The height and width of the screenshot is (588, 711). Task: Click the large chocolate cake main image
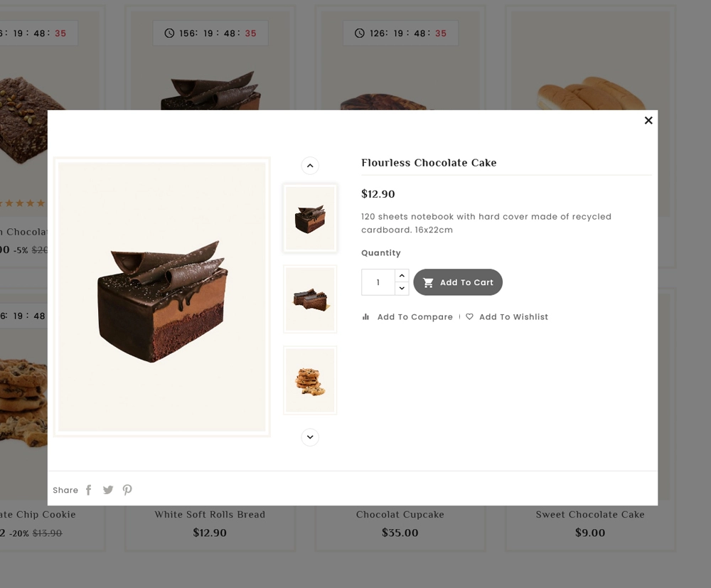[x=162, y=297]
